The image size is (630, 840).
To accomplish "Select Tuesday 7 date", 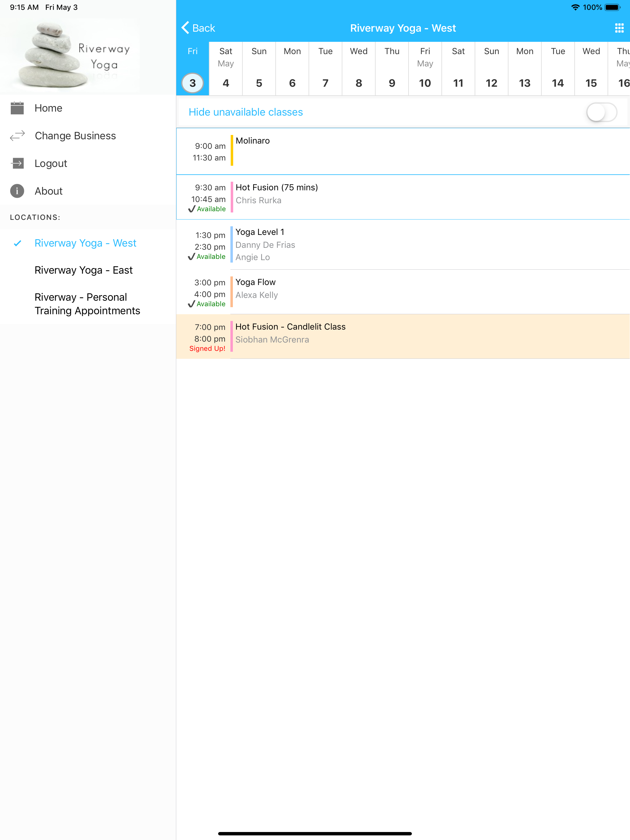I will pyautogui.click(x=326, y=68).
